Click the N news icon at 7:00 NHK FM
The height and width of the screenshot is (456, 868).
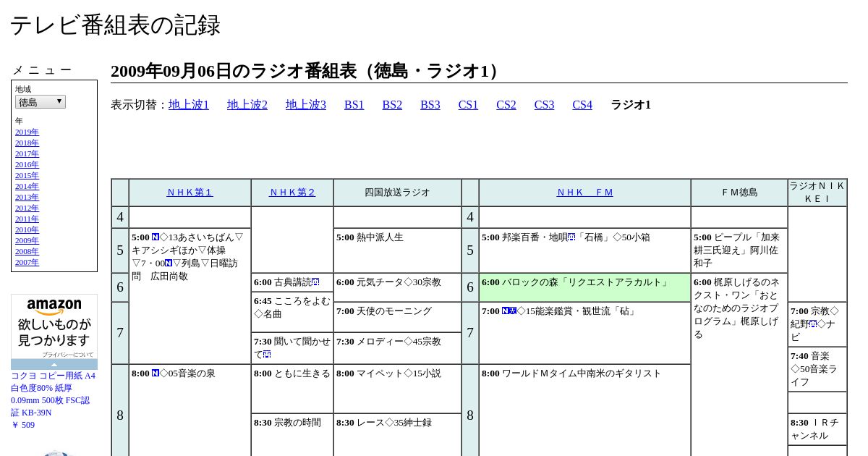(x=506, y=311)
